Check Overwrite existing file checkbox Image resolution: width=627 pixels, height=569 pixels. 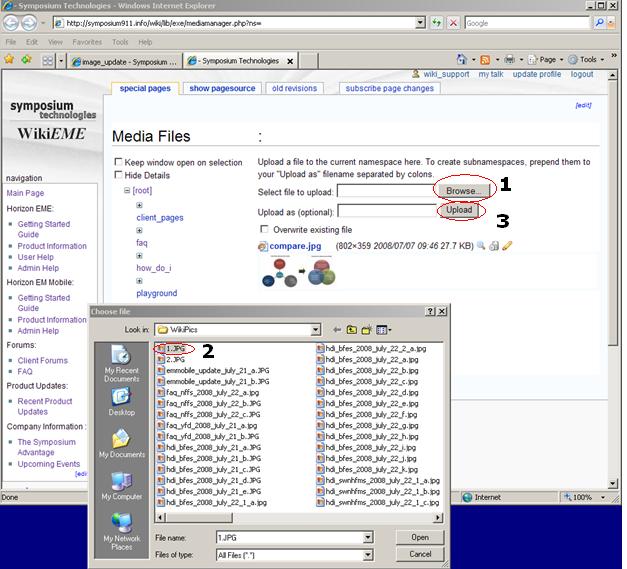coord(264,229)
